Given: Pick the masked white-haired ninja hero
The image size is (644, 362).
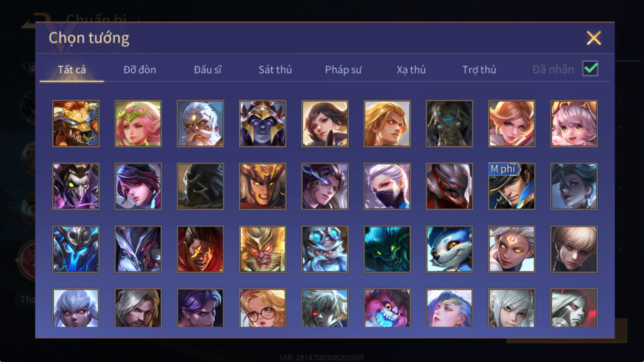Looking at the screenshot, I should click(x=387, y=186).
